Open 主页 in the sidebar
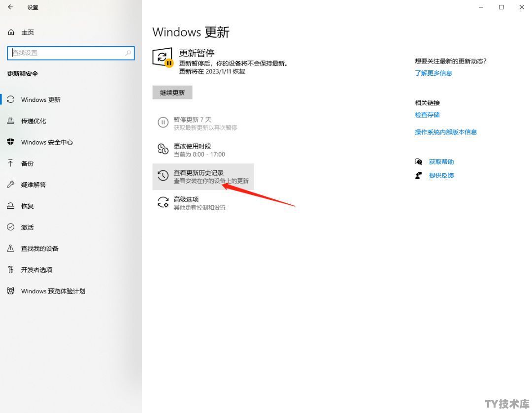The image size is (532, 413). (70, 32)
